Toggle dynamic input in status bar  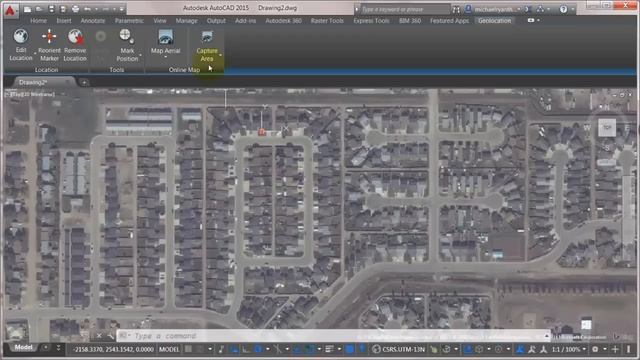[233, 349]
